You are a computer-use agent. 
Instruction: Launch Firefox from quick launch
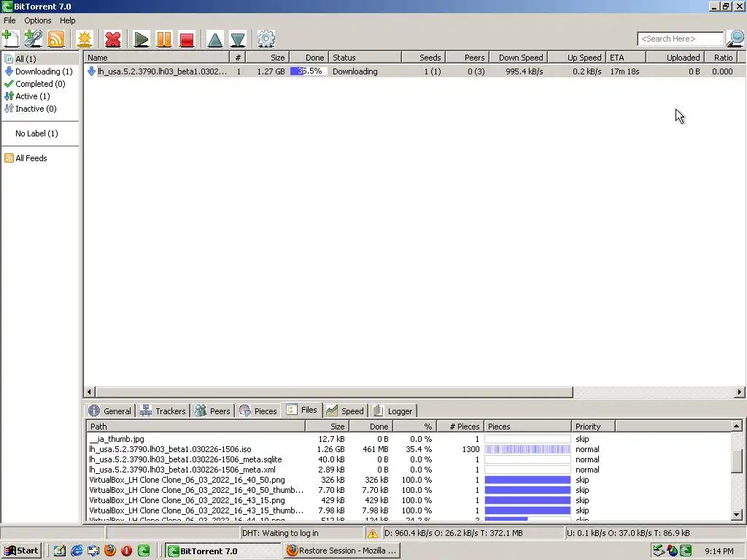point(110,551)
